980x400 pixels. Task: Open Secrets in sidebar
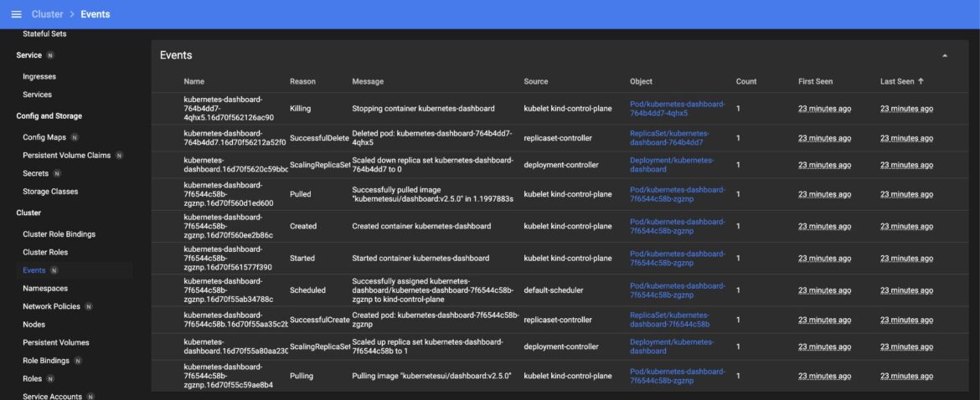click(36, 173)
